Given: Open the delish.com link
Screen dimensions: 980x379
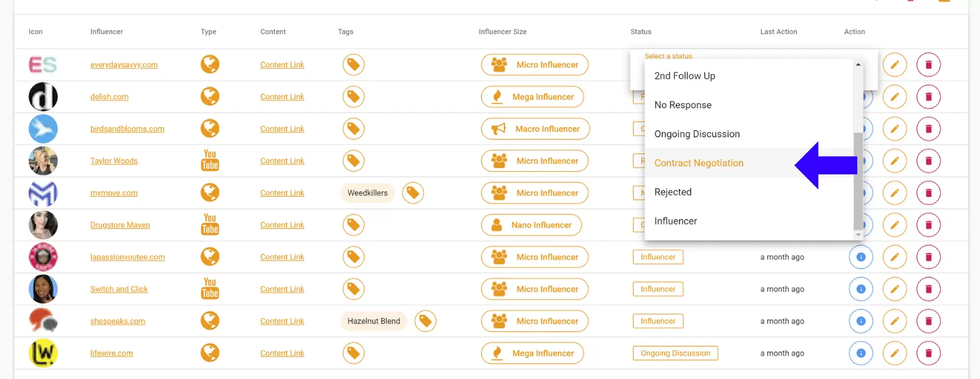Looking at the screenshot, I should (109, 97).
